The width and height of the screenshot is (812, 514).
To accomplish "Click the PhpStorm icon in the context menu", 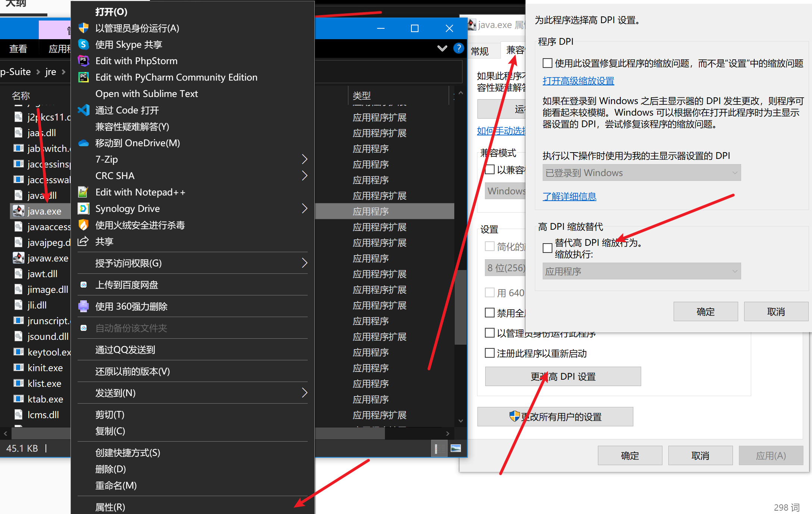I will point(84,61).
